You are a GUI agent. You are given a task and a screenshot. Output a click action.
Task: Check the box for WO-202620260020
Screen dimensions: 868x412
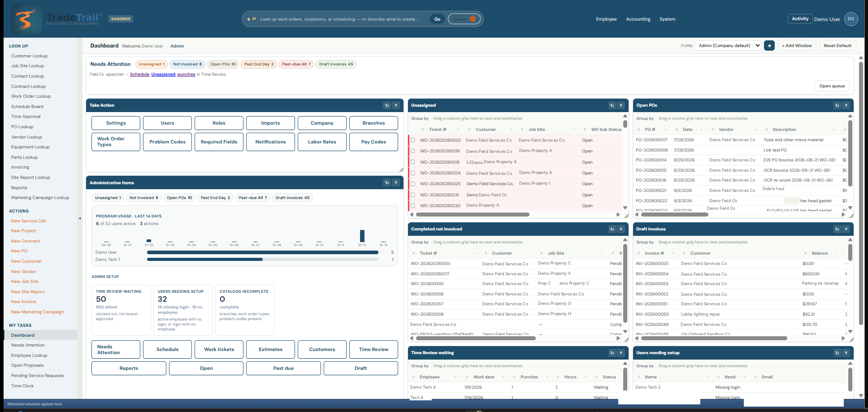[x=413, y=140]
